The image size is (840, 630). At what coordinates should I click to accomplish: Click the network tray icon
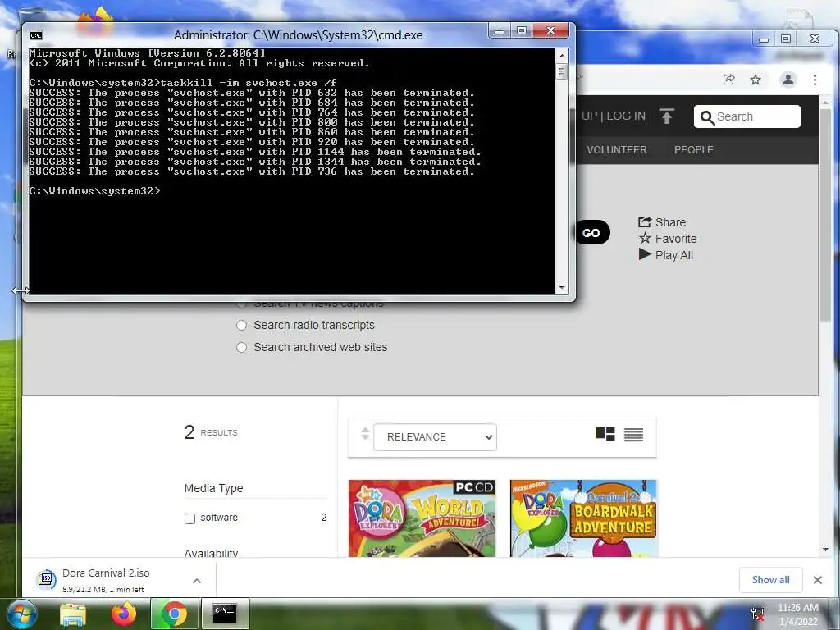coord(757,614)
